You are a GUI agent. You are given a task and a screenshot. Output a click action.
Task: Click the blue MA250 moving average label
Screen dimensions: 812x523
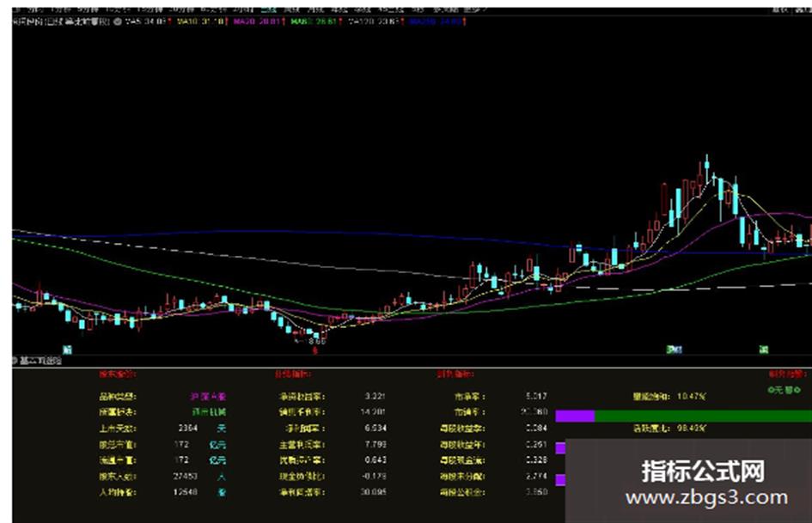pyautogui.click(x=435, y=21)
